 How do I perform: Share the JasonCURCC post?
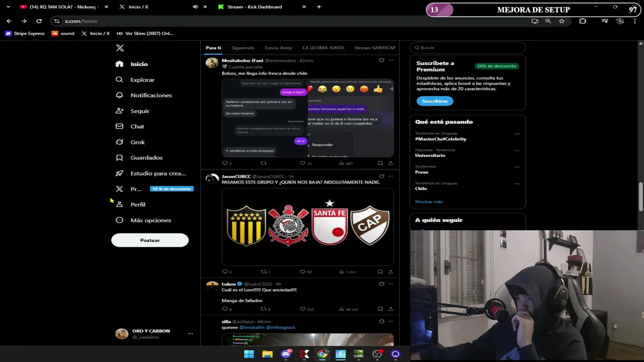pyautogui.click(x=390, y=271)
